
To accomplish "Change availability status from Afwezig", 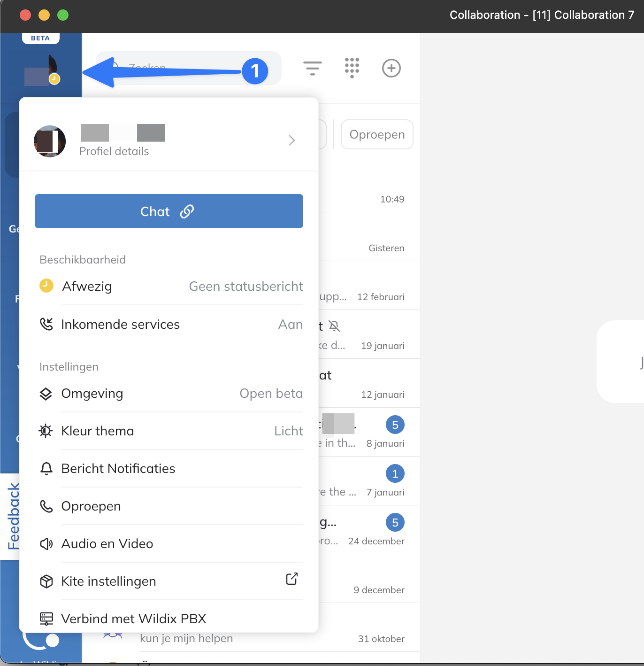I will pos(87,287).
